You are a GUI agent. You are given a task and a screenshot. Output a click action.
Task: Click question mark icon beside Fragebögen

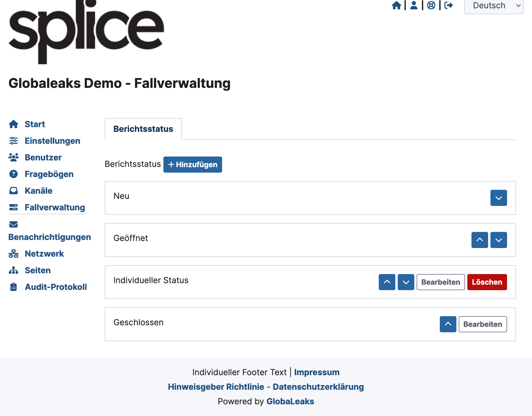point(14,174)
